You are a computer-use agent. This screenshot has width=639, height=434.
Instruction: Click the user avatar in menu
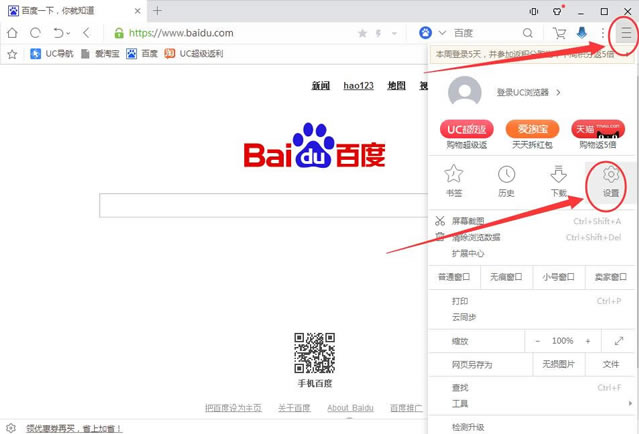pos(465,93)
